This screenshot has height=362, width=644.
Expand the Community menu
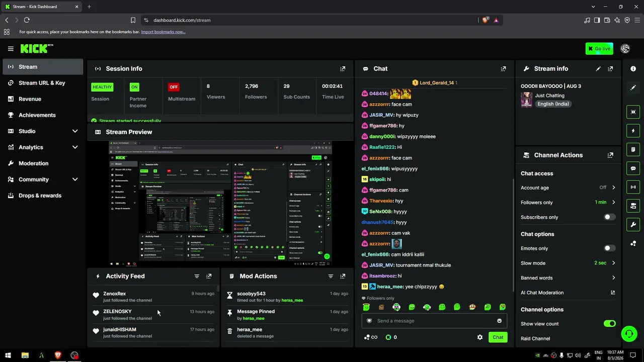[43, 179]
